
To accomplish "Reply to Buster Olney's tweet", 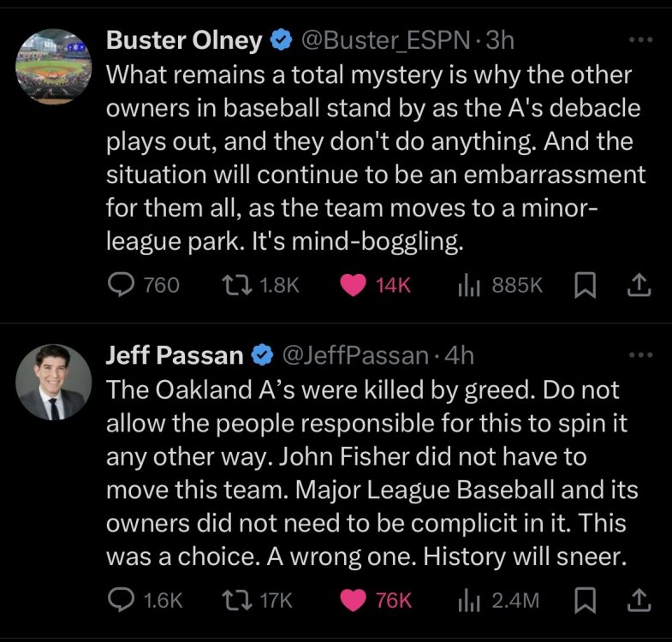I will click(x=122, y=285).
